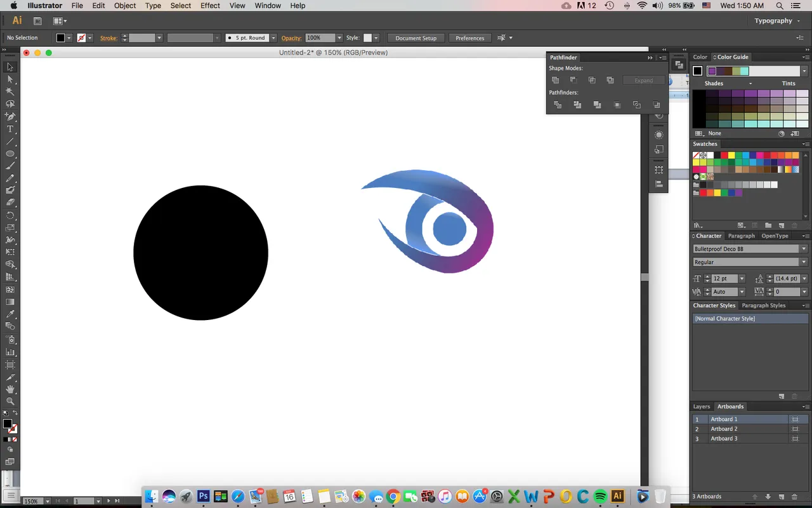Switch to the Layers tab

point(702,406)
